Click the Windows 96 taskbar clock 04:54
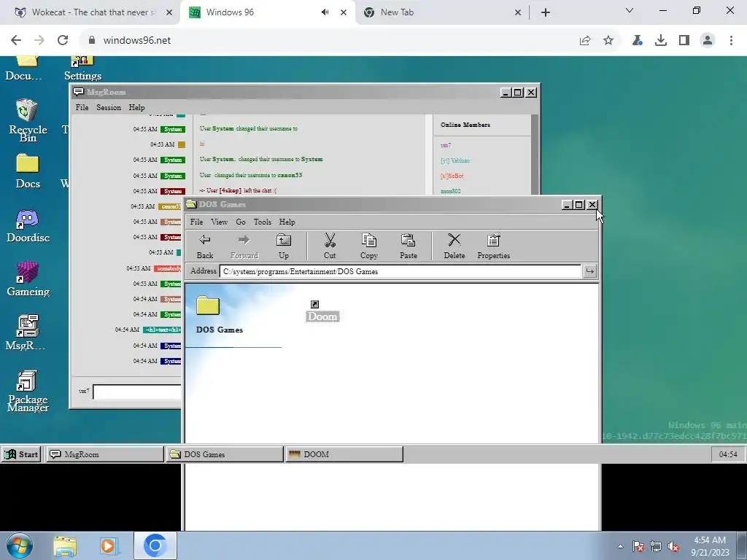 [x=727, y=454]
